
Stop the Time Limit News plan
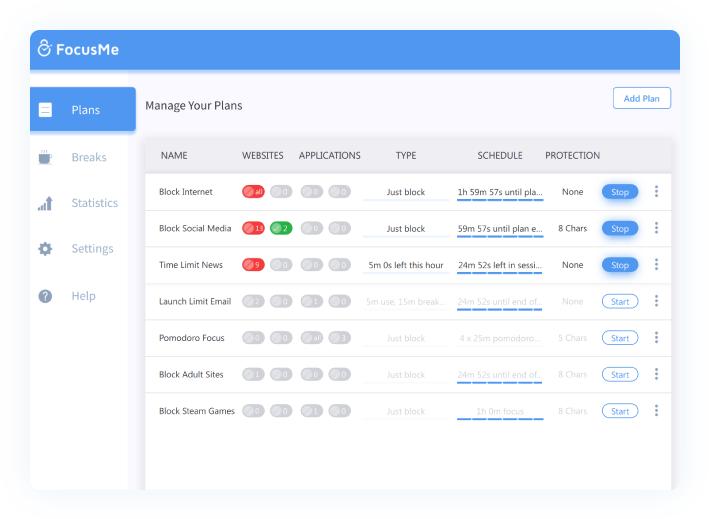pyautogui.click(x=620, y=265)
